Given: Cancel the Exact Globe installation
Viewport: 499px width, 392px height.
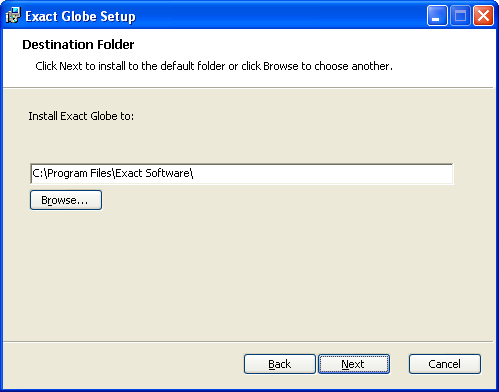Looking at the screenshot, I should click(x=445, y=364).
